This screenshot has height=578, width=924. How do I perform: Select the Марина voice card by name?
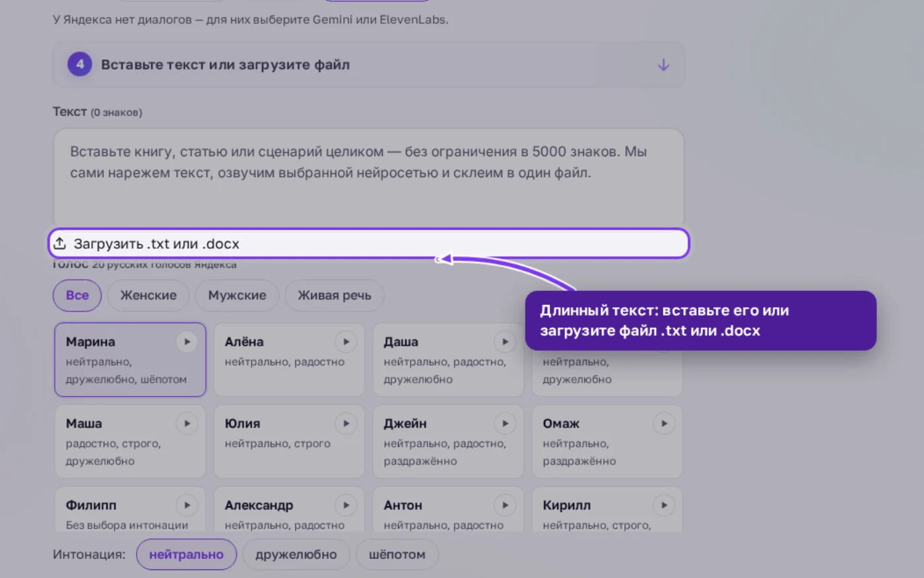pos(90,342)
